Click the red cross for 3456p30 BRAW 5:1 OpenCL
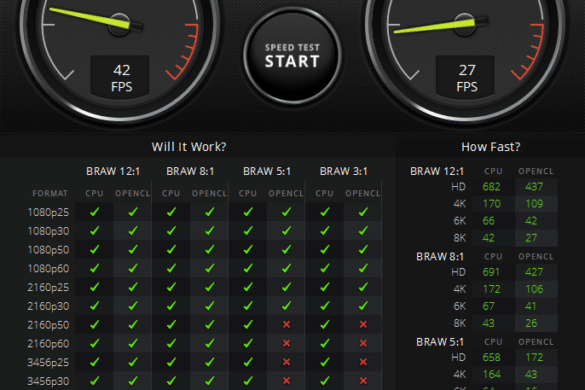 [x=286, y=381]
